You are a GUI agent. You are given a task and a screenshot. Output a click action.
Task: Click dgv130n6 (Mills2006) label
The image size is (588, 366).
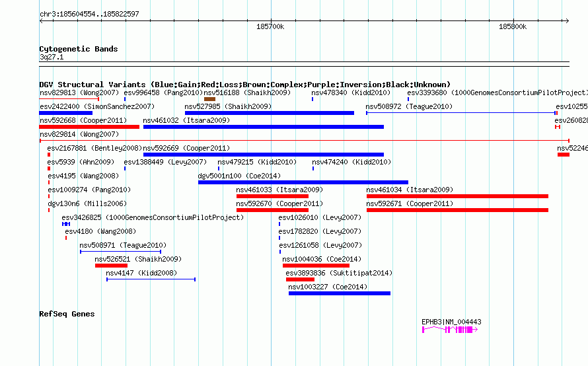[87, 203]
